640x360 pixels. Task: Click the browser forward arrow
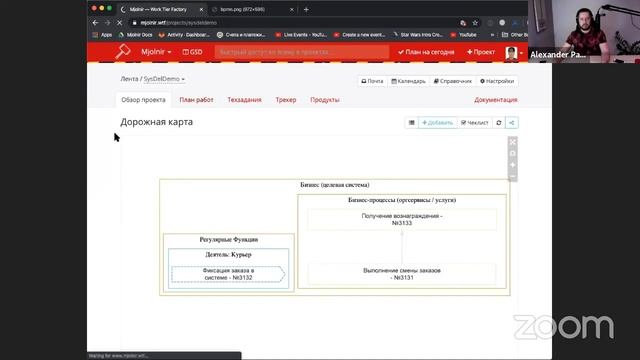pyautogui.click(x=107, y=23)
